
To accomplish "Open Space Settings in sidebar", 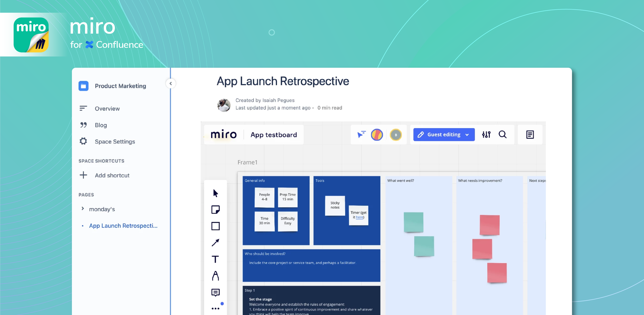I will pyautogui.click(x=115, y=141).
